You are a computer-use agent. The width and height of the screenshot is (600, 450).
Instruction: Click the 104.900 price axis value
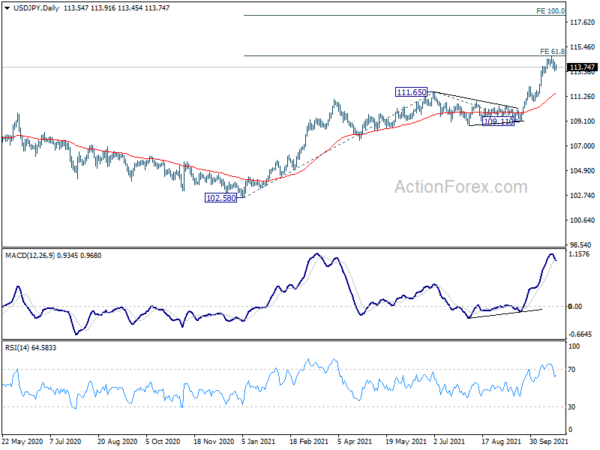point(582,171)
